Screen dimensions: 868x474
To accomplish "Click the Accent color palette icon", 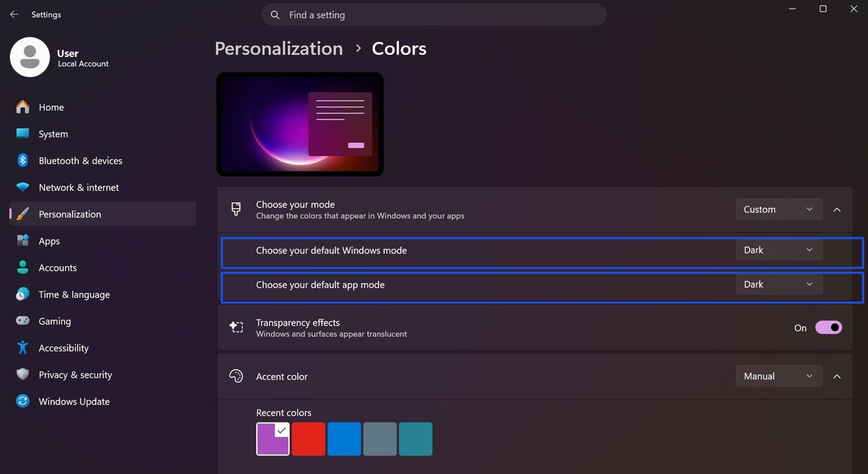I will coord(236,376).
